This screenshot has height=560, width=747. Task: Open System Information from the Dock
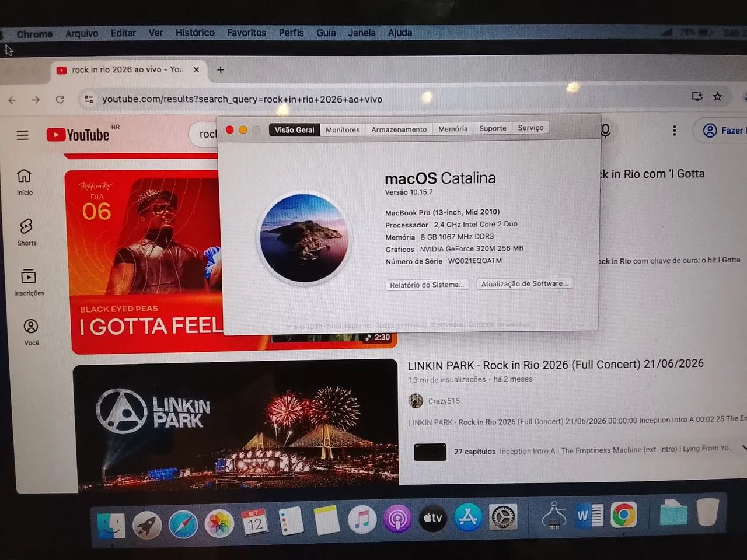pos(554,516)
